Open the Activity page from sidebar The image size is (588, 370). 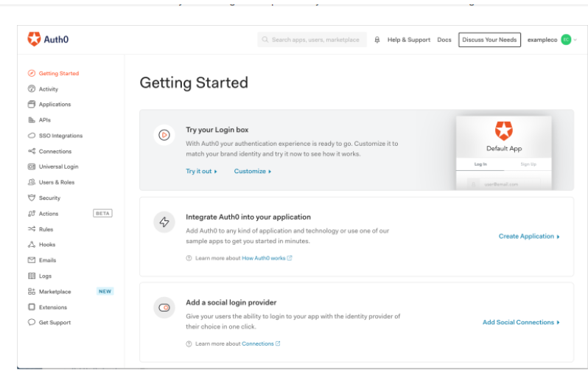pos(49,89)
